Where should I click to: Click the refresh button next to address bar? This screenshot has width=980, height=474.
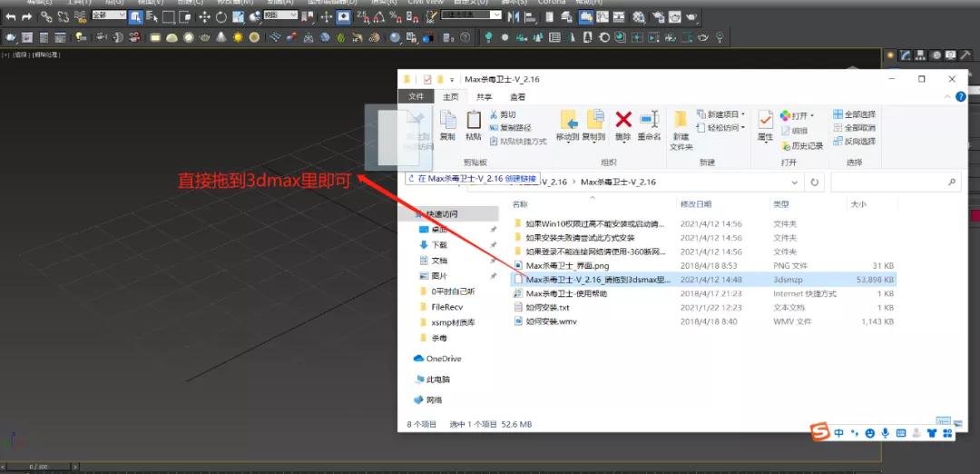[x=814, y=182]
